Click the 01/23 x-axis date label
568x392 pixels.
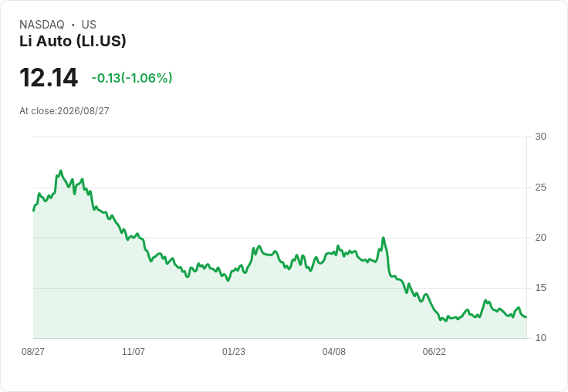[234, 351]
